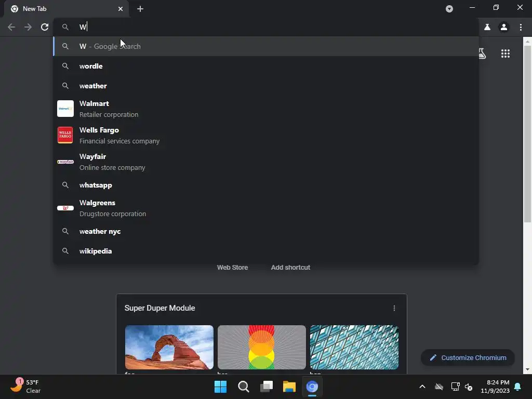Open a new tab with plus button

[140, 9]
